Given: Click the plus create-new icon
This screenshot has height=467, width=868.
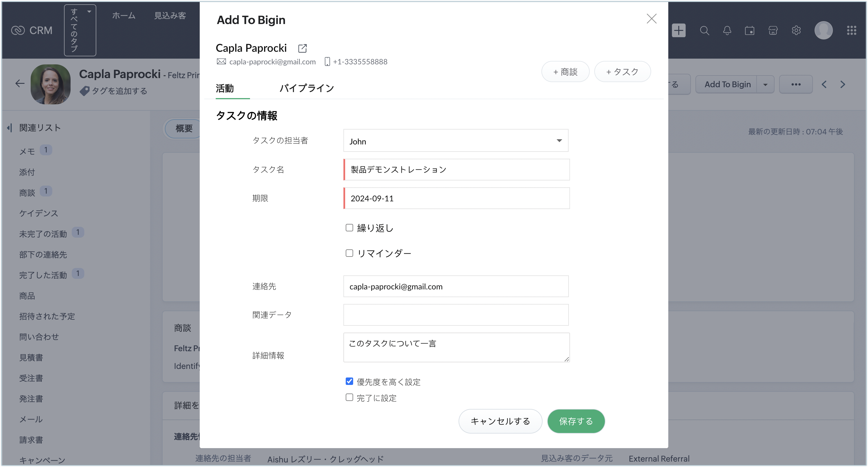Looking at the screenshot, I should [679, 31].
